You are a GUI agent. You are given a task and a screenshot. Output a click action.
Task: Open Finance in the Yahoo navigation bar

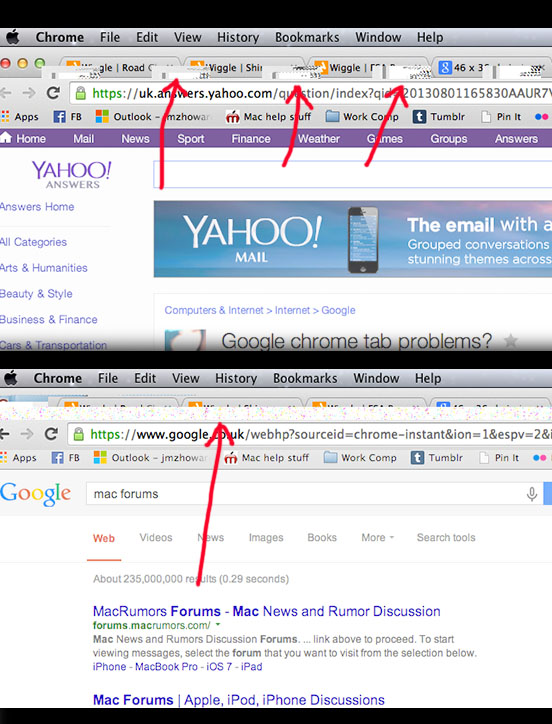pyautogui.click(x=251, y=139)
